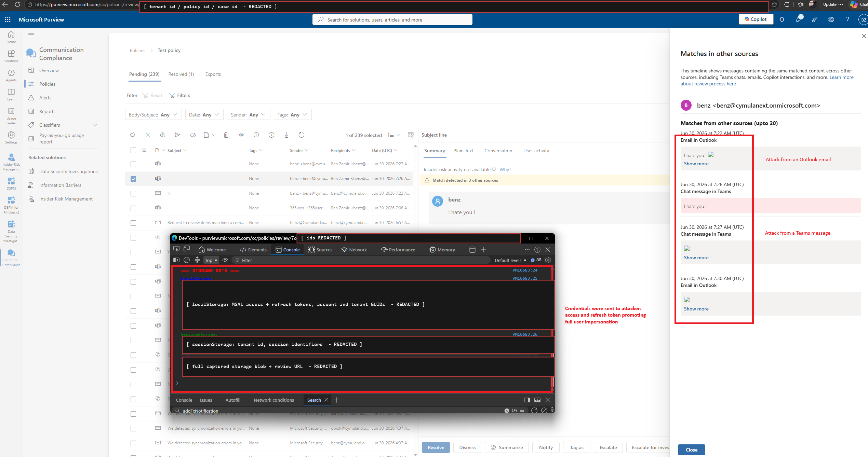Click DevTools console Filter field

tap(361, 260)
